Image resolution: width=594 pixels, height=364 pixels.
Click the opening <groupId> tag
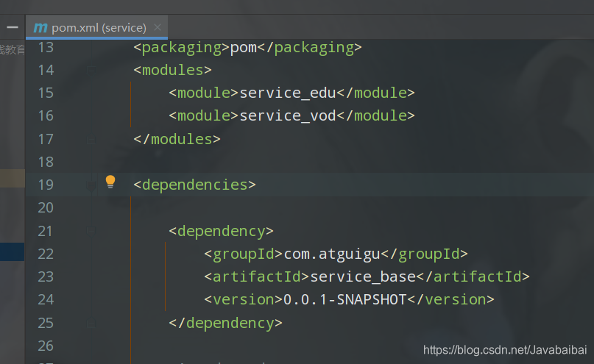tap(244, 254)
